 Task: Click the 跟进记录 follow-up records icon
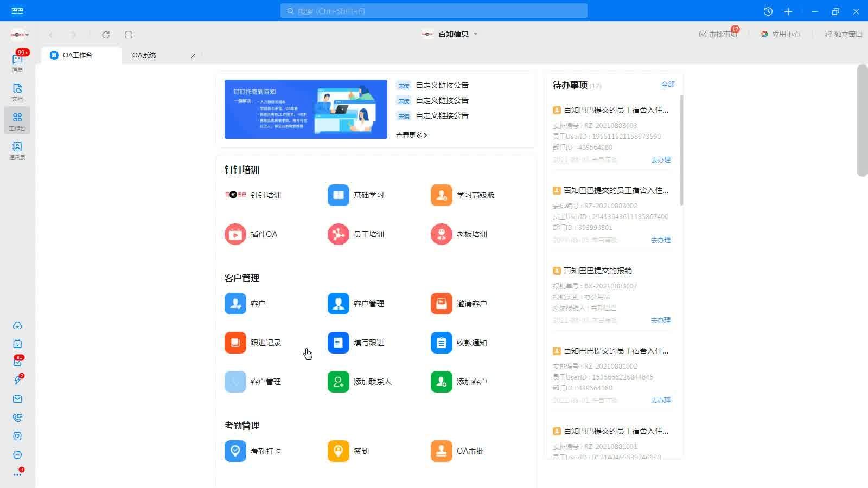tap(235, 343)
